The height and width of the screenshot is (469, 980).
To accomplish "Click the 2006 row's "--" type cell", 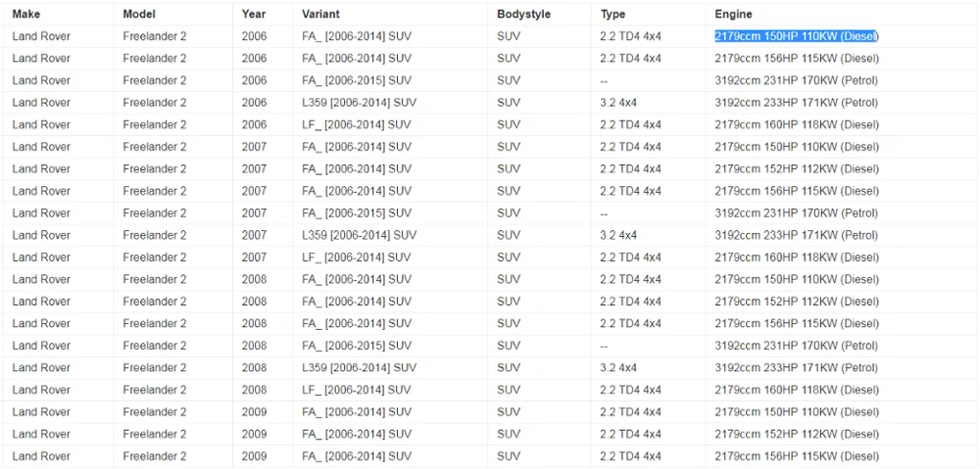I will [x=604, y=80].
